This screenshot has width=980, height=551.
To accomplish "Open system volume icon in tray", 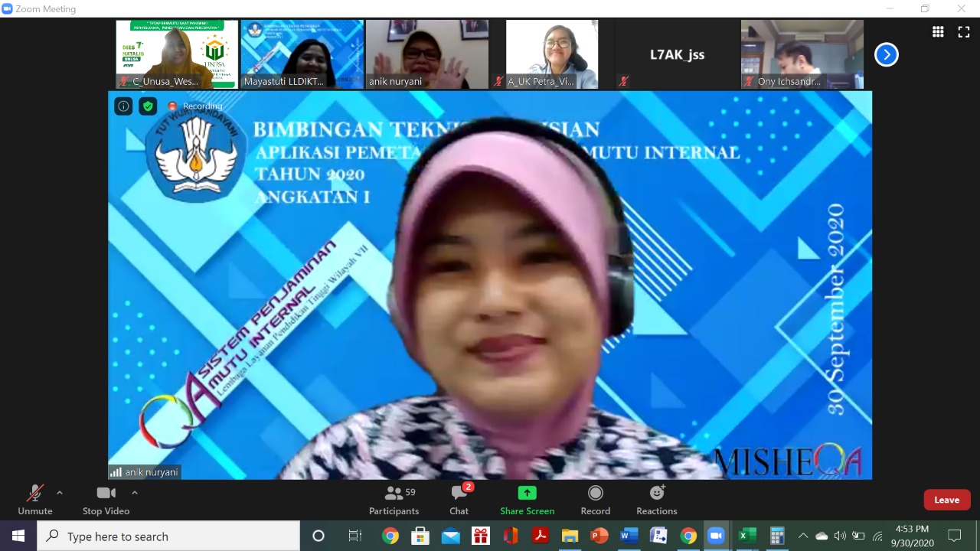I will (x=840, y=536).
